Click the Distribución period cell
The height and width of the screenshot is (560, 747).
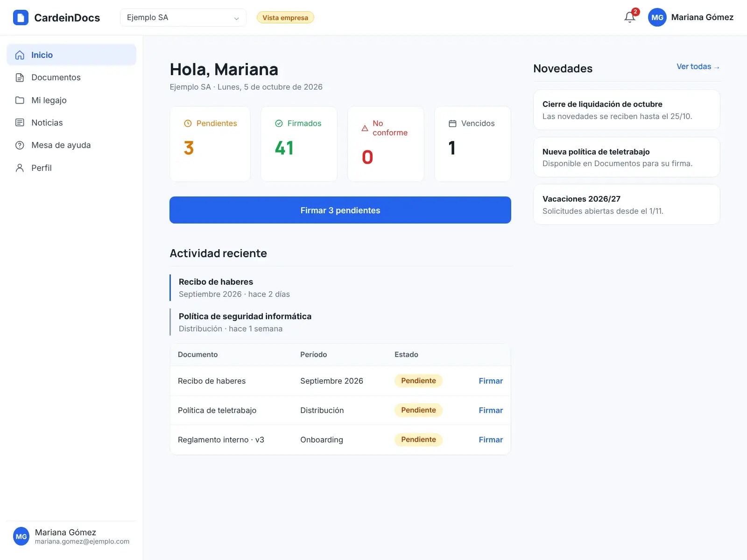tap(322, 410)
